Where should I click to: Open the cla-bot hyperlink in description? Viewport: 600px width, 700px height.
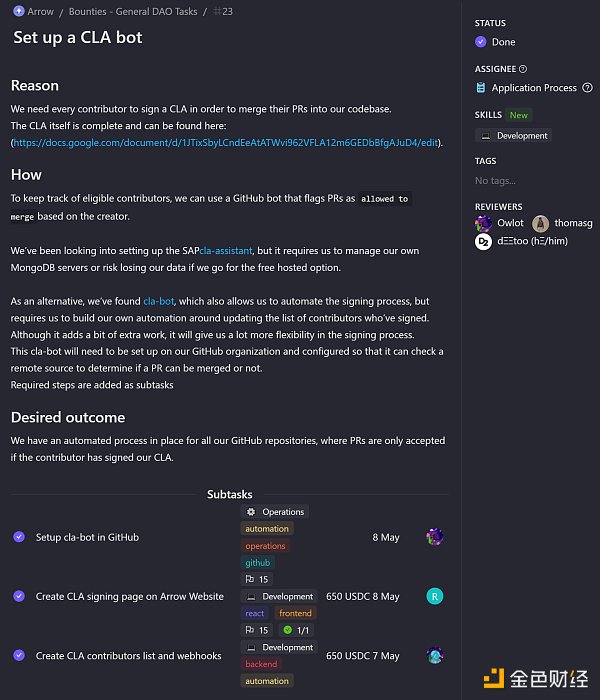pos(158,301)
